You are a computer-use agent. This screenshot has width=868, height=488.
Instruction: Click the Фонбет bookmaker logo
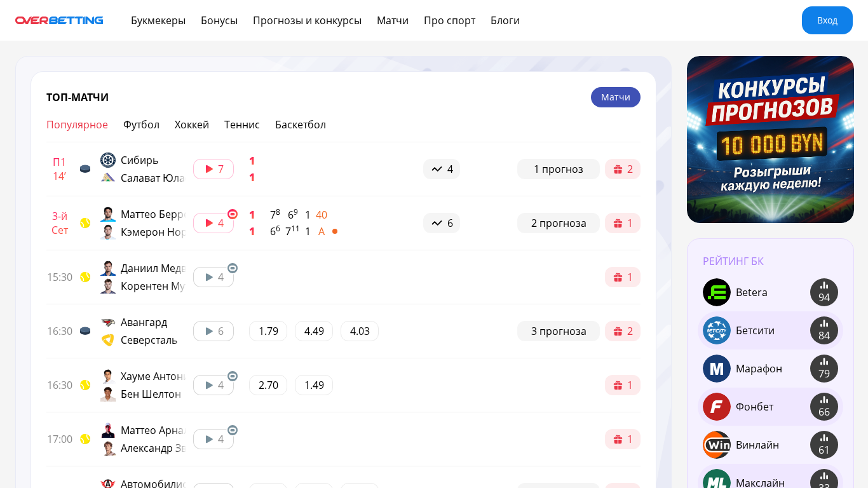(717, 407)
